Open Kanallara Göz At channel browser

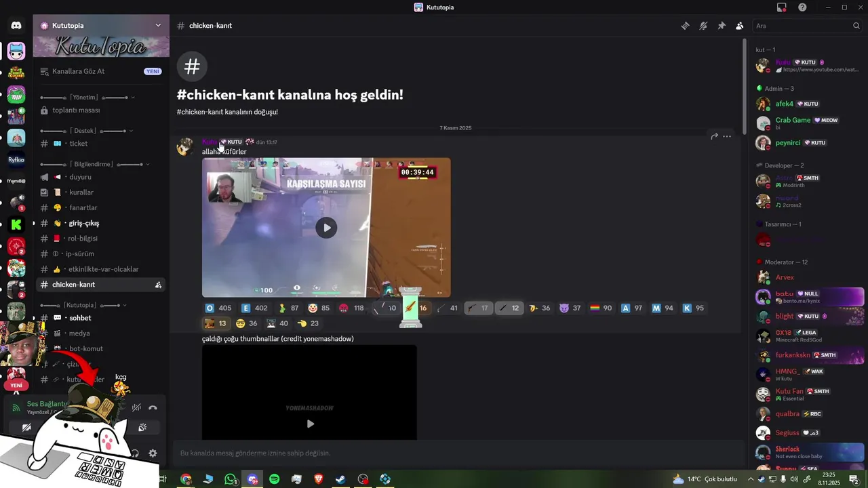coord(100,71)
